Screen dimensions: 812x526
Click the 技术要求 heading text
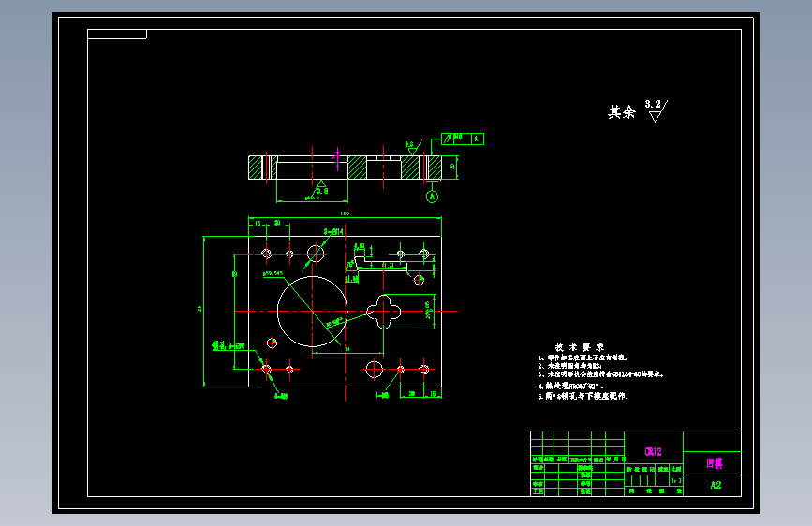[x=580, y=347]
